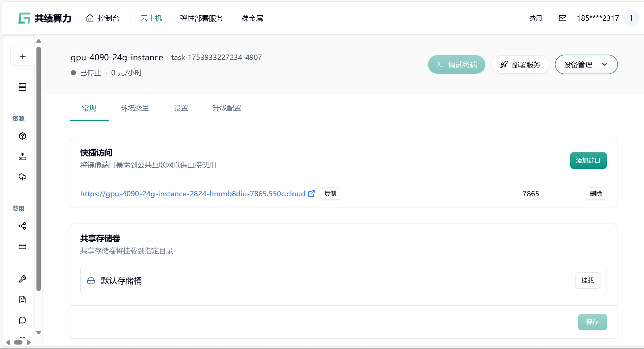644x349 pixels.
Task: Click the 部署服务 rocket button
Action: (520, 64)
